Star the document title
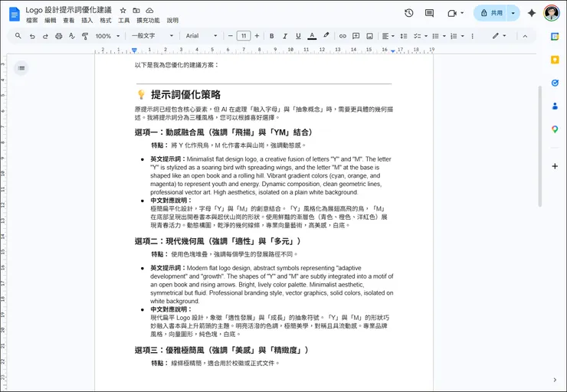The image size is (567, 392). click(123, 11)
